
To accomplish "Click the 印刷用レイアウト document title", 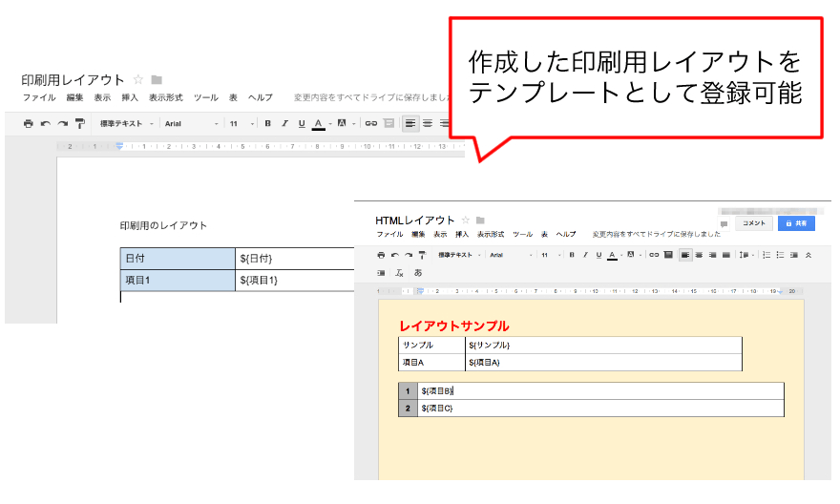I will coord(73,80).
